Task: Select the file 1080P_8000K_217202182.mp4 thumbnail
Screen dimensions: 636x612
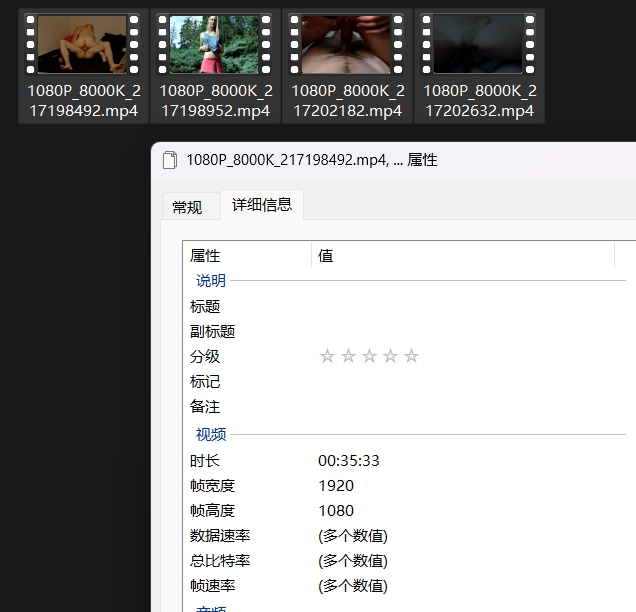Action: pyautogui.click(x=346, y=44)
